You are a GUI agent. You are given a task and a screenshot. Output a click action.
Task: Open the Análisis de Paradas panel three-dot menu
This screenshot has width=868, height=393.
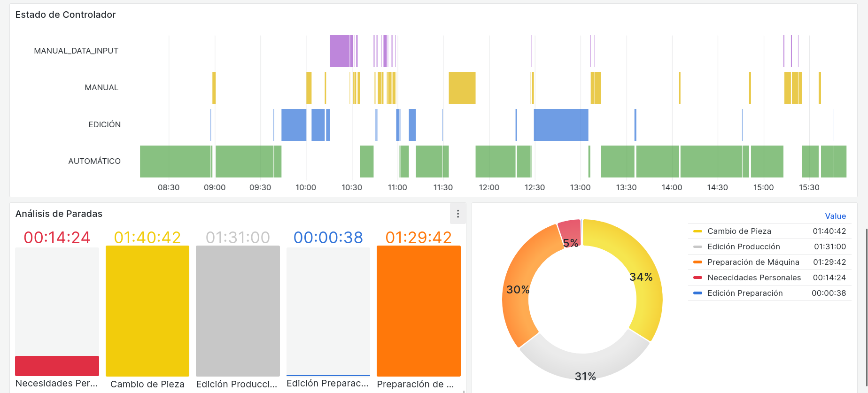coord(458,214)
